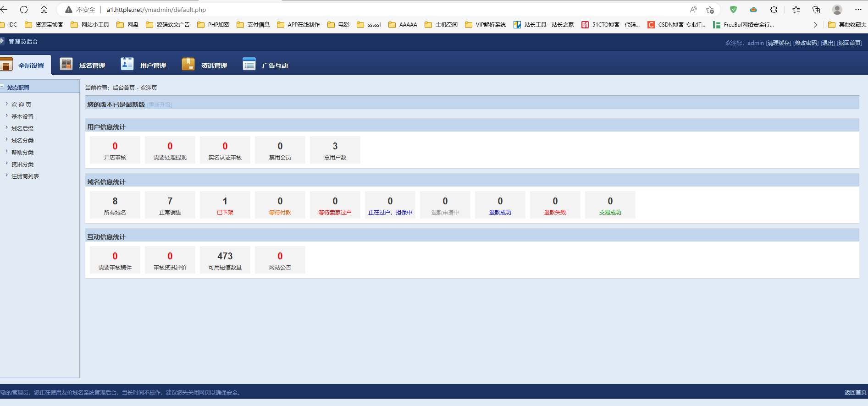Image resolution: width=868 pixels, height=406 pixels.
Task: Click the 交易成功 stat card
Action: 610,205
